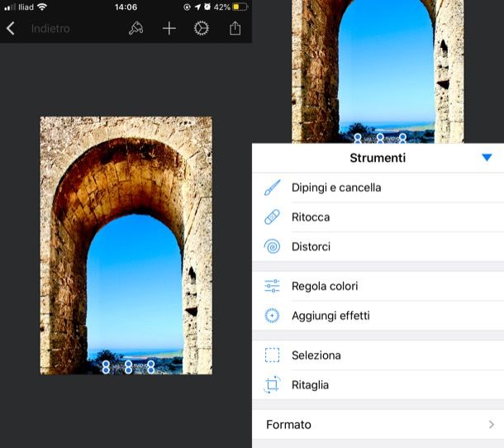Tap the paintbrush tools icon in top bar
Viewport: 504px width, 448px height.
pyautogui.click(x=136, y=29)
